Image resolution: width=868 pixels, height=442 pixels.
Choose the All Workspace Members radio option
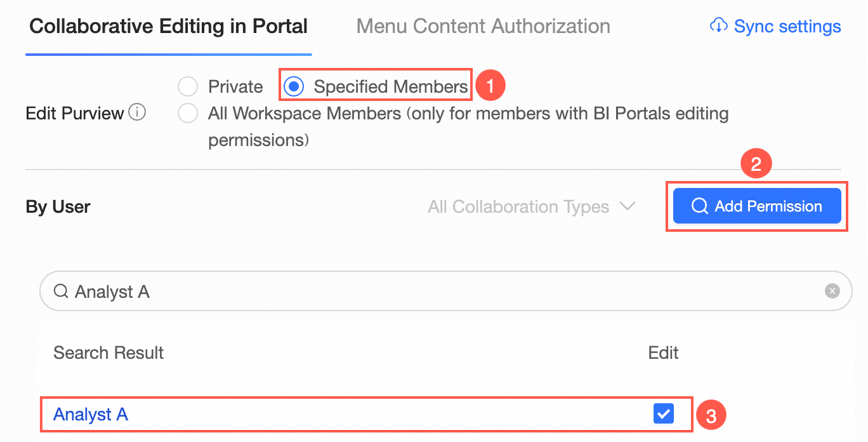[188, 114]
